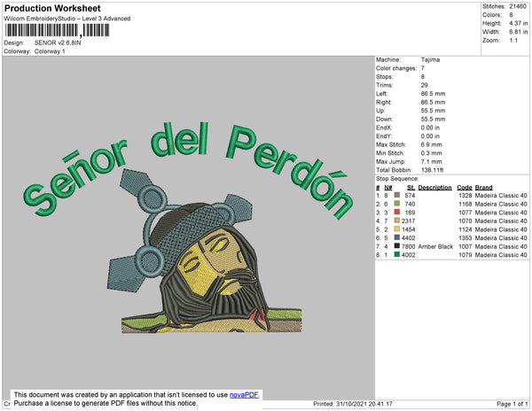
Task: Click the 'Stops:' label
Action: coord(383,76)
